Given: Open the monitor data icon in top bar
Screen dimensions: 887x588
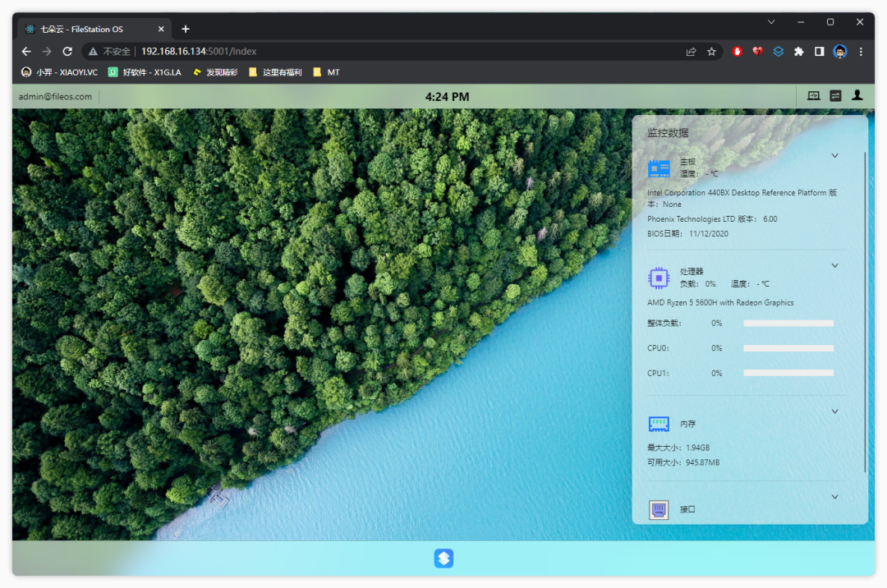Looking at the screenshot, I should pos(813,96).
